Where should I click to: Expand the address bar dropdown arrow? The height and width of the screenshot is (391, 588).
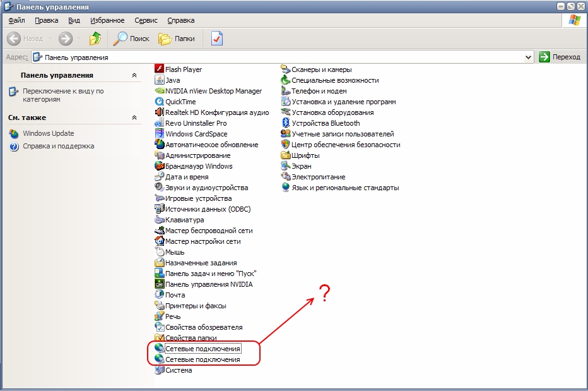[529, 57]
